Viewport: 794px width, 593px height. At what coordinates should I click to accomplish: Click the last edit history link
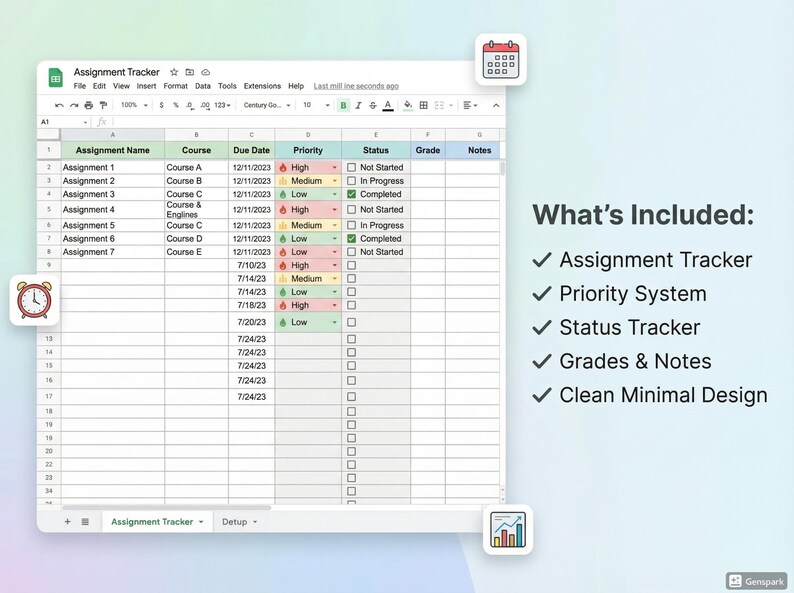[356, 86]
